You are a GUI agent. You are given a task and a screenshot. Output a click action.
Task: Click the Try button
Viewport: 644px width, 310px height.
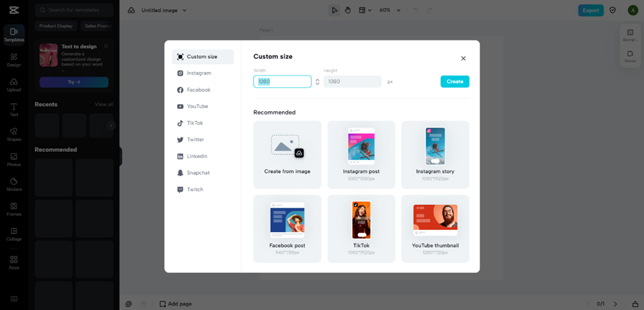74,82
